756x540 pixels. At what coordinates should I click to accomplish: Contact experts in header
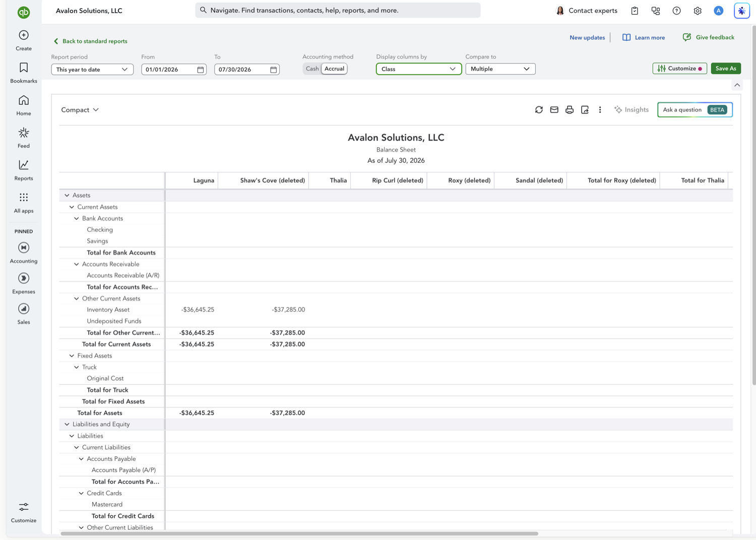point(587,11)
